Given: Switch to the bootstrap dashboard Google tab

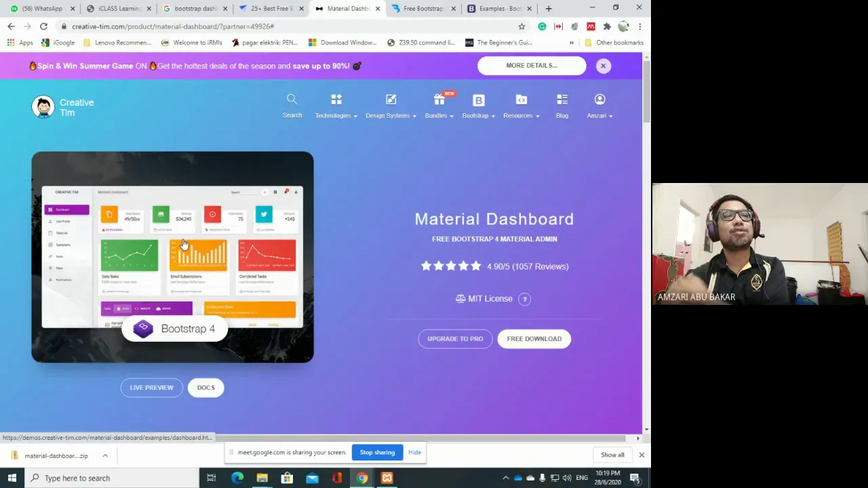Looking at the screenshot, I should [195, 8].
